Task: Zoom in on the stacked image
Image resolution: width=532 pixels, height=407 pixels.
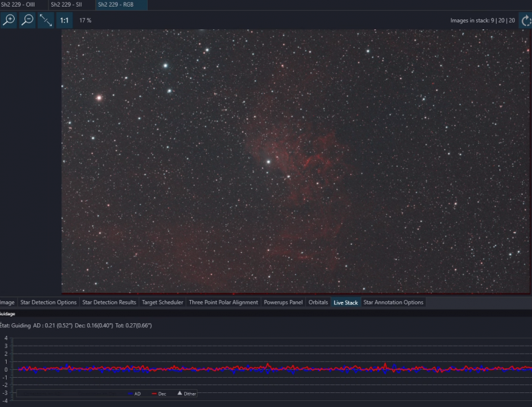Action: (9, 20)
